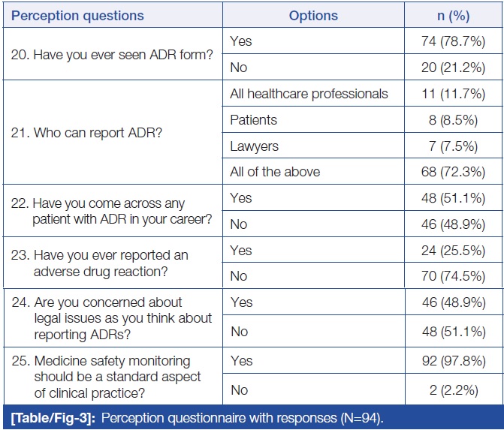Click the "[Table/Fig-3]" caption label

coord(50,417)
